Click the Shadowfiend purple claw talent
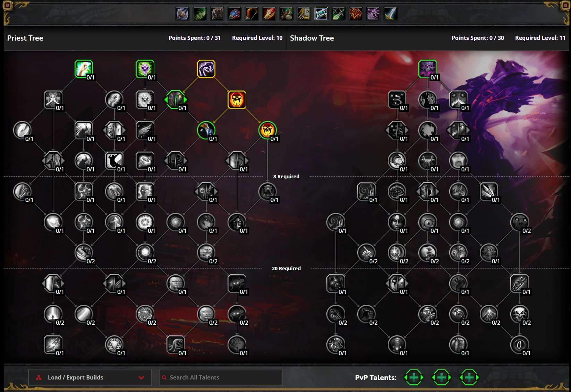This screenshot has width=571, height=392. (x=206, y=69)
